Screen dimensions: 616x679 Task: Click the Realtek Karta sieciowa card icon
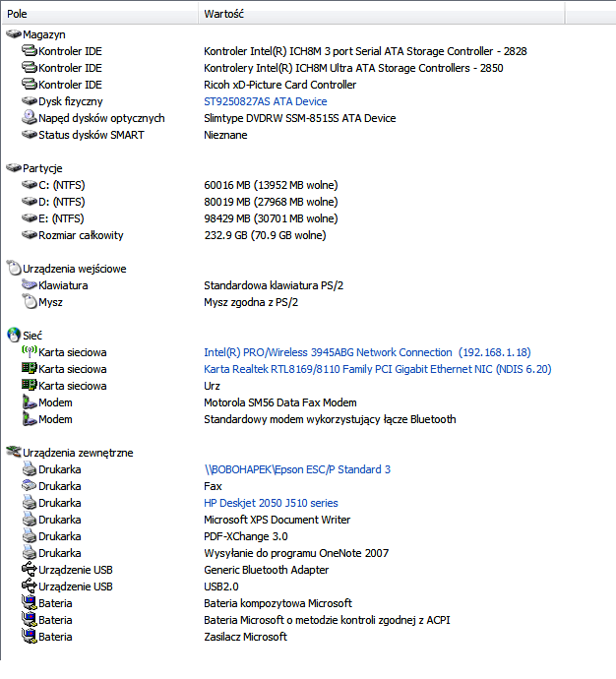pyautogui.click(x=30, y=368)
